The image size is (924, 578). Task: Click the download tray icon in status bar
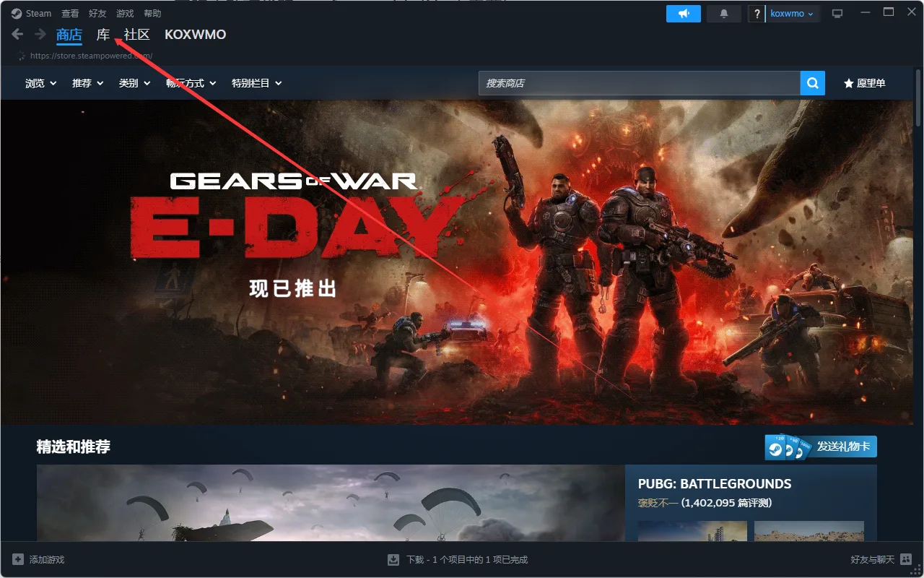(393, 559)
